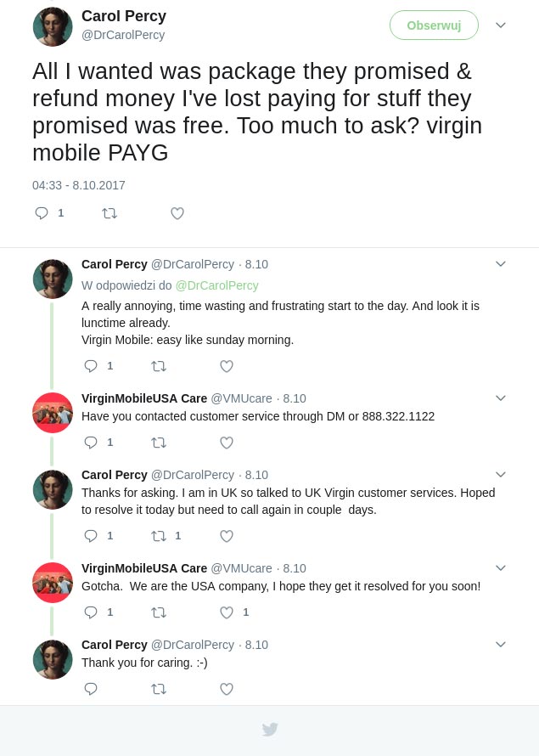Like the tweet about Virgin Mobile PAYG
The height and width of the screenshot is (756, 539).
[177, 213]
